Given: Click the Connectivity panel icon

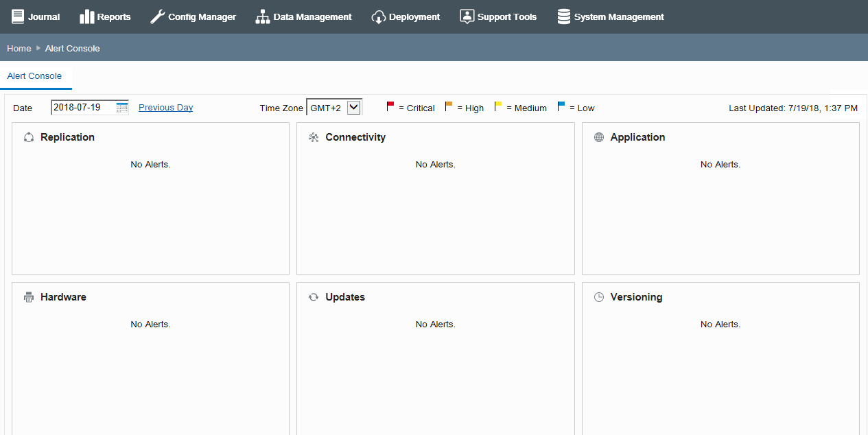Looking at the screenshot, I should tap(314, 137).
